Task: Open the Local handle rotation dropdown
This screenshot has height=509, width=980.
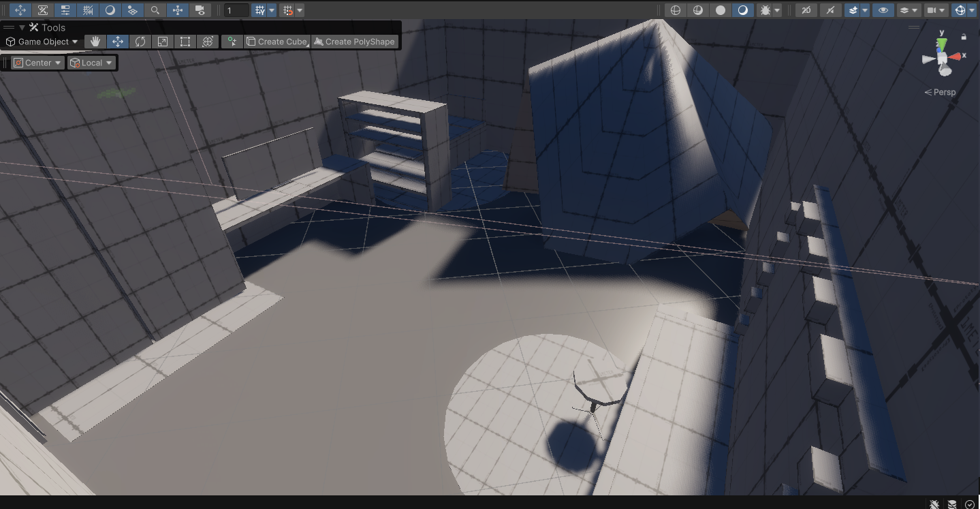Action: (x=91, y=63)
